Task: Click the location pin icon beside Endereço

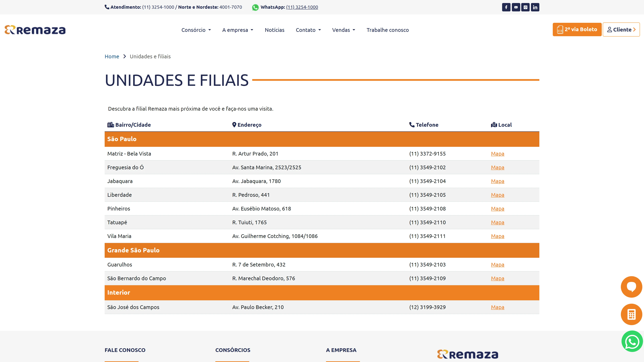Action: click(x=234, y=125)
